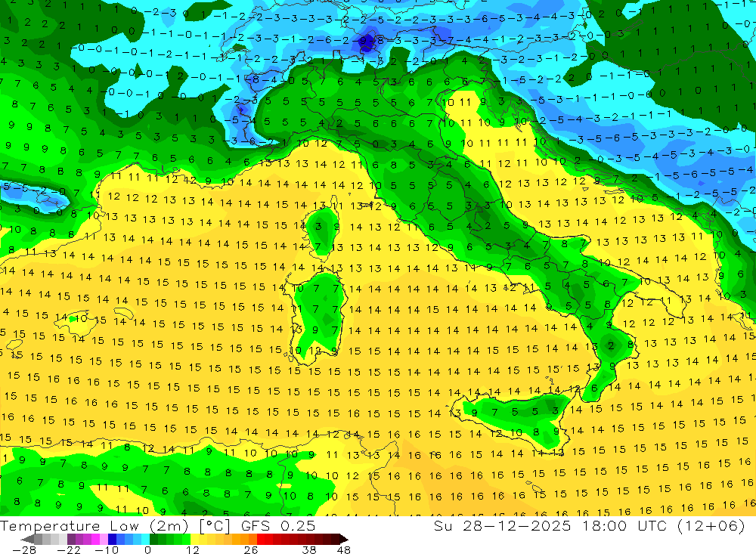756x554 pixels.
Task: Click the 'GFS 0.25' model label
Action: 278,526
